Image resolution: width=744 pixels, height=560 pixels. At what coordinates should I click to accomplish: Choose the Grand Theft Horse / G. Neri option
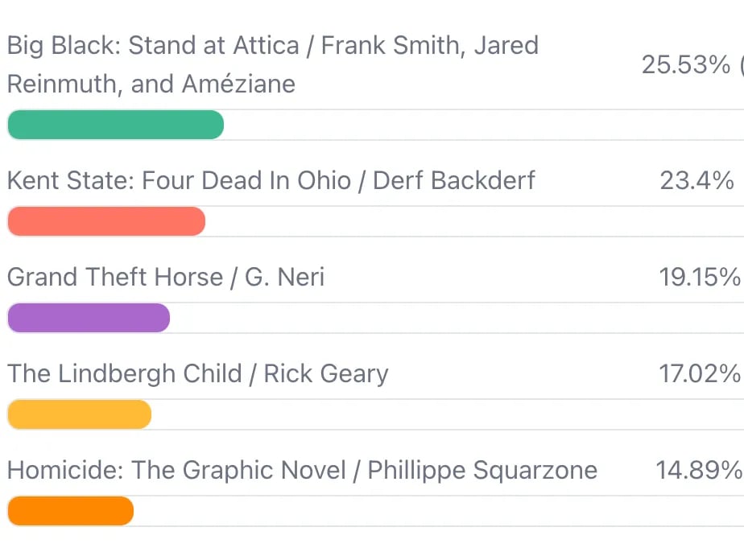point(166,277)
